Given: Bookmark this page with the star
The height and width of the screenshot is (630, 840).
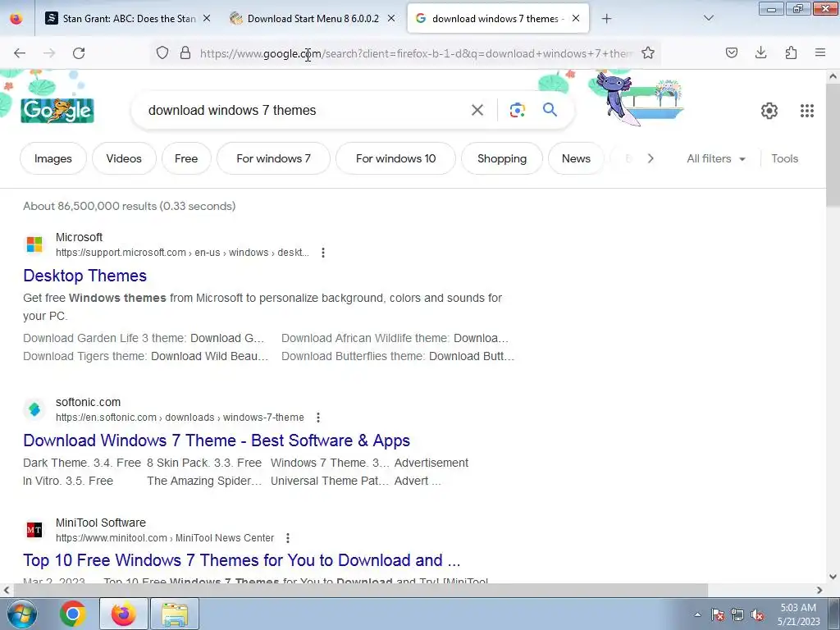Looking at the screenshot, I should (x=648, y=52).
